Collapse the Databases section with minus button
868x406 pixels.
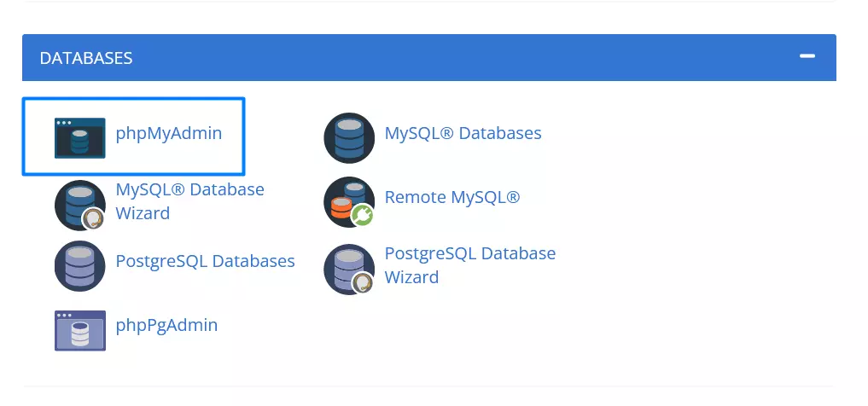[x=807, y=56]
